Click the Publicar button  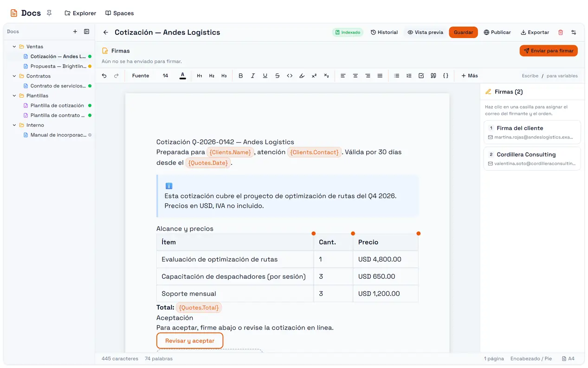(497, 33)
